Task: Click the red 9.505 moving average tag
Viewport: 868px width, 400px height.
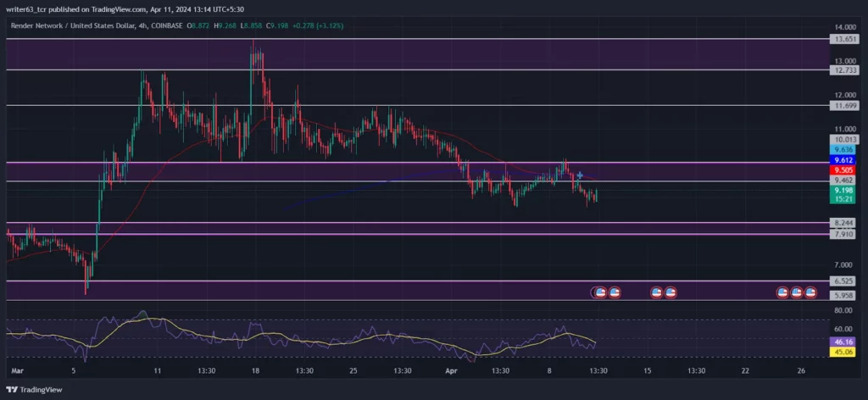Action: coord(844,169)
